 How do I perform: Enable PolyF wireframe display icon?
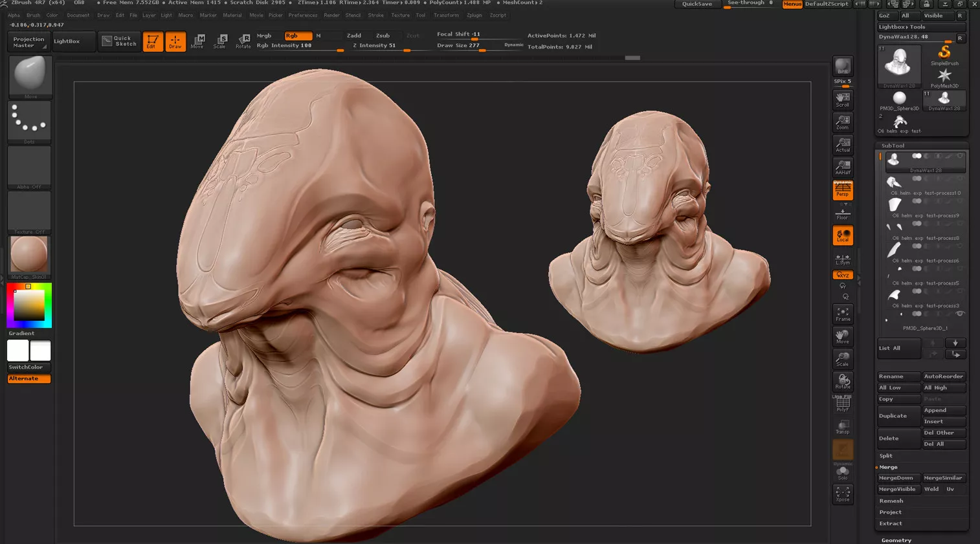(842, 404)
